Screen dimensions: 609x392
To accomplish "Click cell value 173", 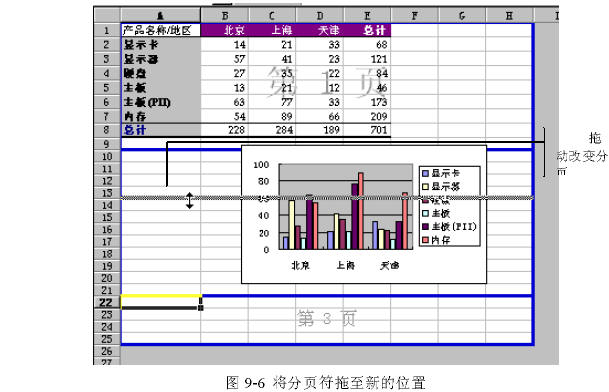I will [x=378, y=102].
